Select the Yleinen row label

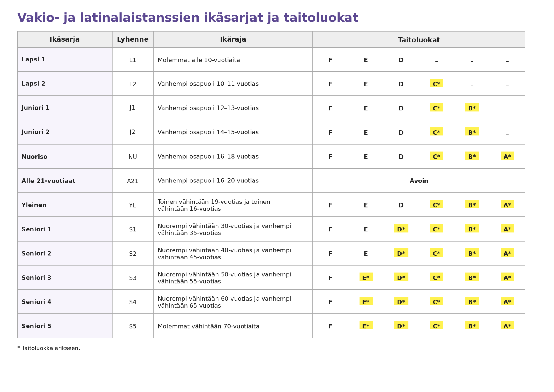click(34, 205)
